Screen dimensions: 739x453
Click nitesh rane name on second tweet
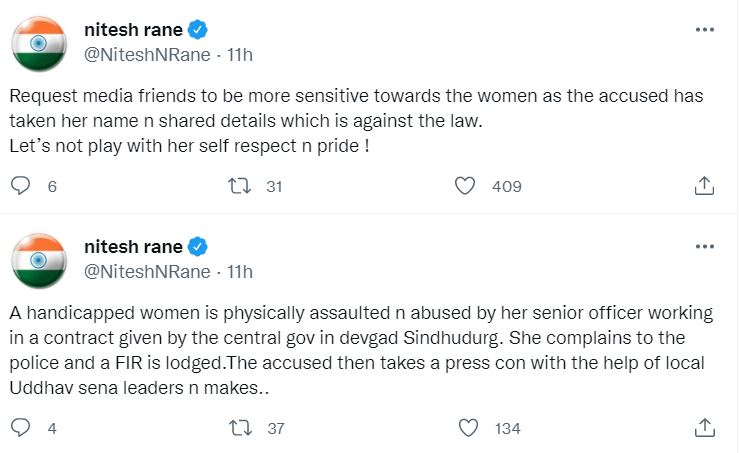(x=133, y=247)
